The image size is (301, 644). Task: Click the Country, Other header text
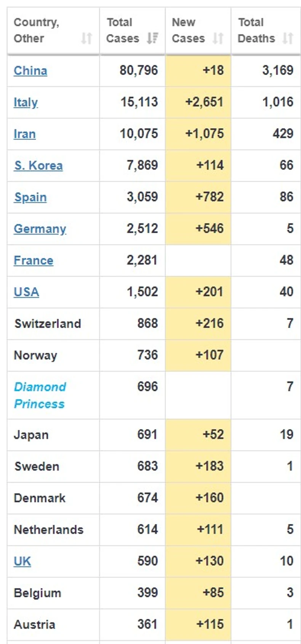pyautogui.click(x=36, y=30)
